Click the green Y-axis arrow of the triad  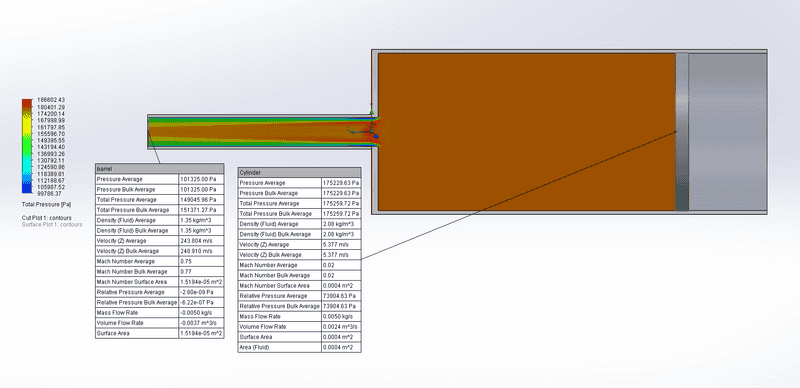372,112
